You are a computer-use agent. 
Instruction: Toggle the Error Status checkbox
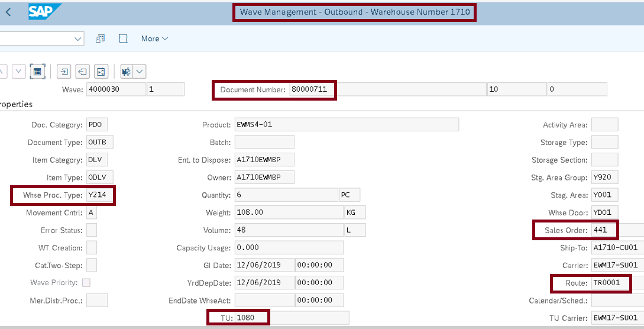[x=92, y=230]
